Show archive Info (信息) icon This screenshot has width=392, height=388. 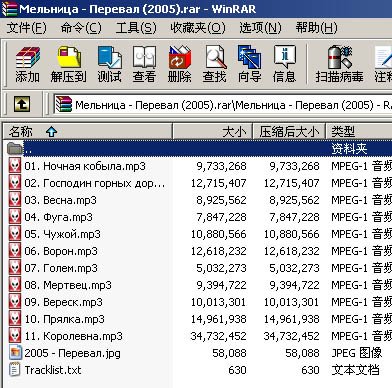tap(285, 57)
